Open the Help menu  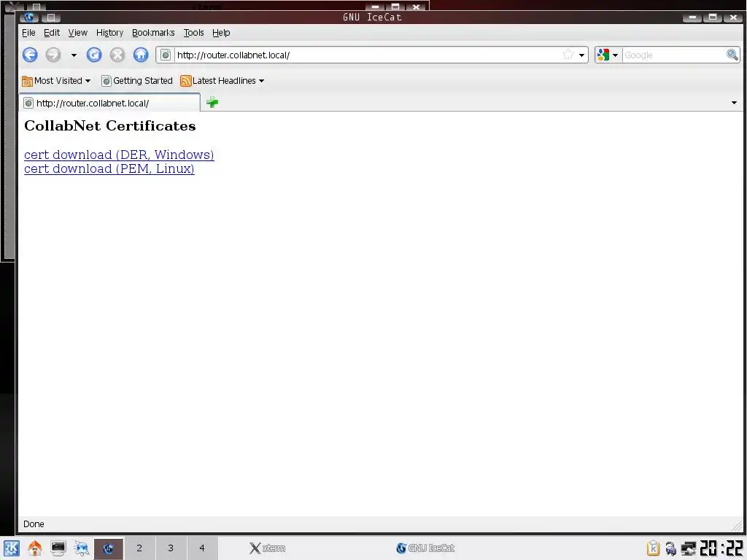(221, 33)
